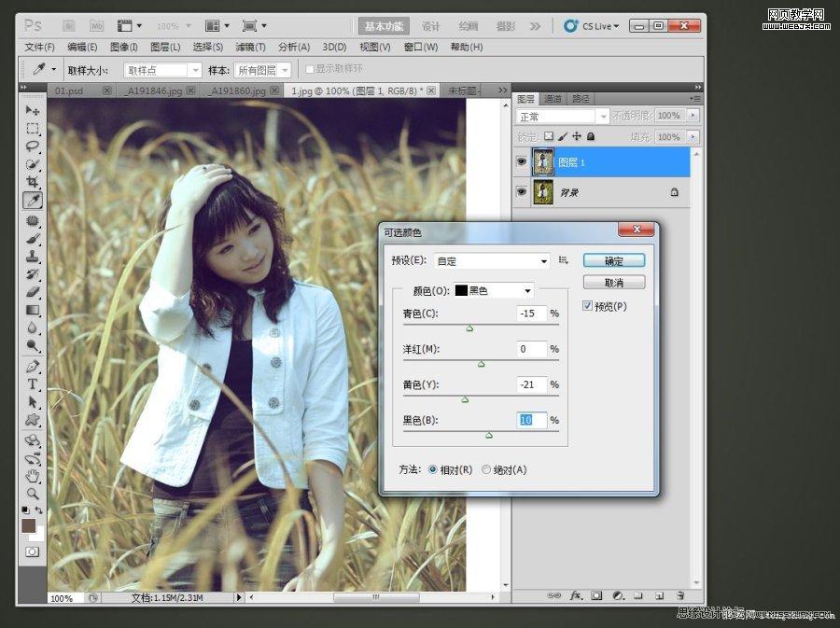Select the Spot Healing Brush tool
This screenshot has width=840, height=628.
(x=33, y=220)
